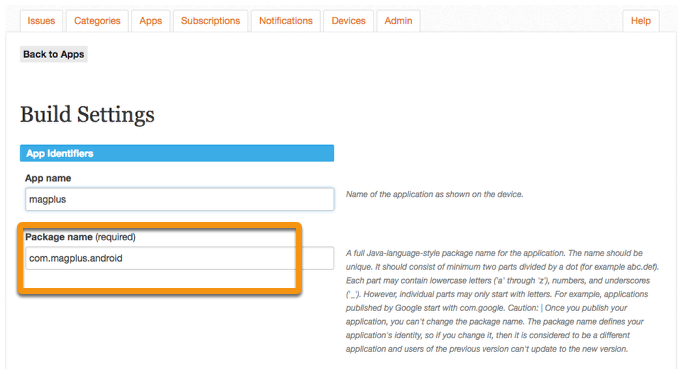Click the Package name input field
The height and width of the screenshot is (374, 683).
pyautogui.click(x=179, y=258)
